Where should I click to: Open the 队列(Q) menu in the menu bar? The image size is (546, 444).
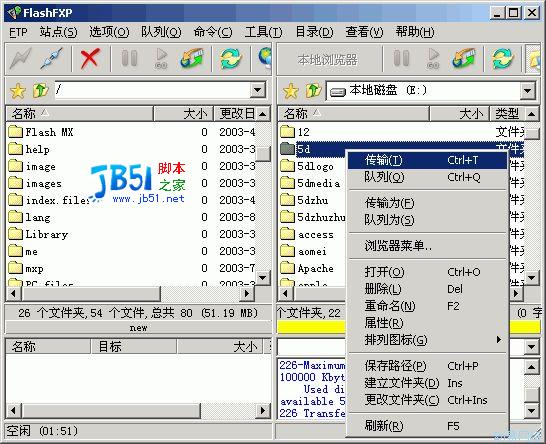coord(161,32)
